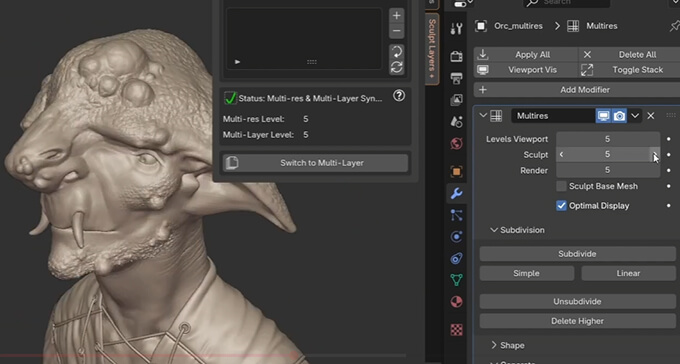Open the Render properties tab icon
680x364 pixels.
(x=456, y=56)
